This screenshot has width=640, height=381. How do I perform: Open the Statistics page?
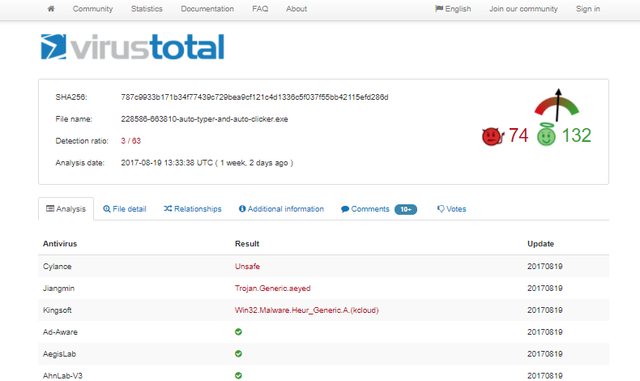(147, 9)
